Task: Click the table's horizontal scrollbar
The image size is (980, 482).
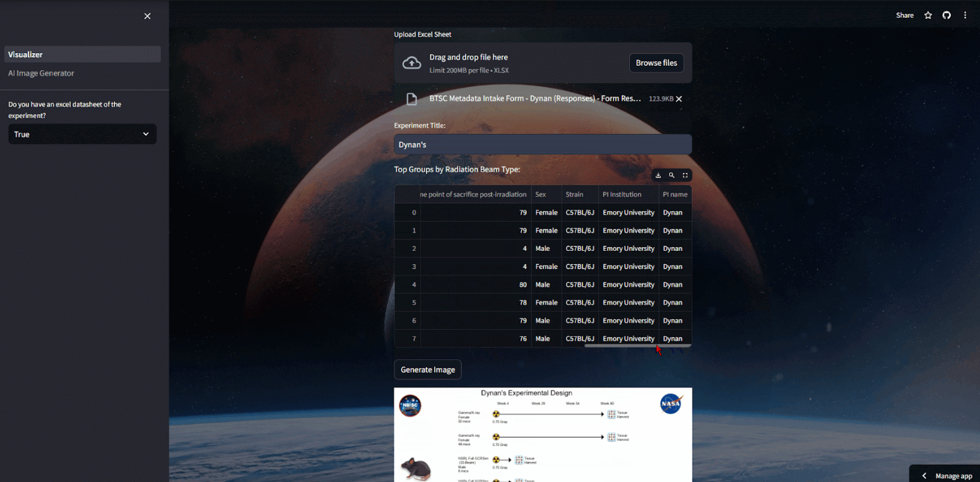Action: click(x=637, y=346)
